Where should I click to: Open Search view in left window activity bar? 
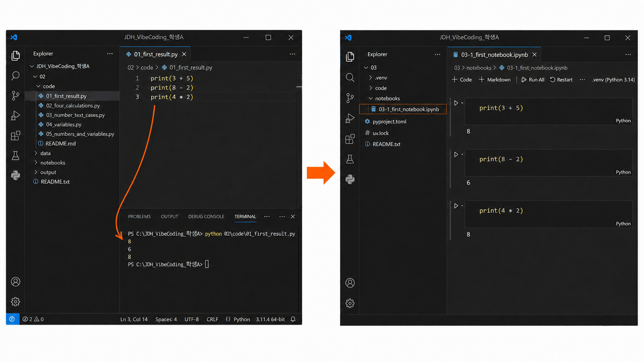click(15, 75)
